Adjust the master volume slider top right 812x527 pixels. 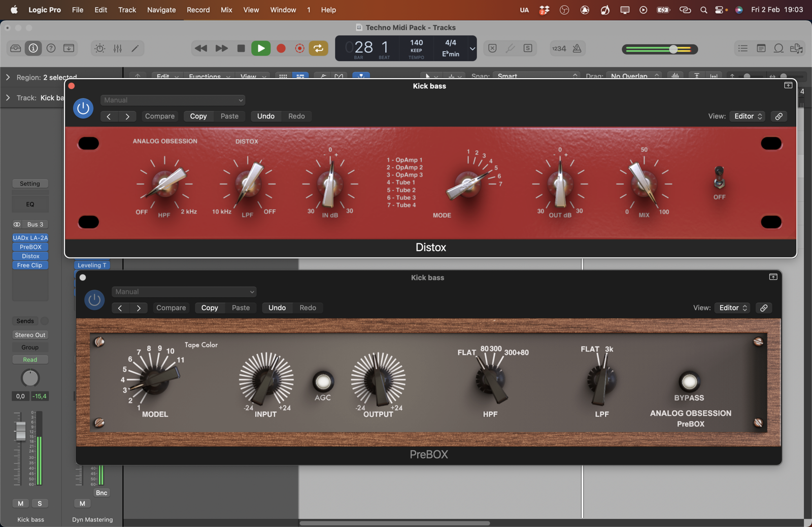[673, 49]
